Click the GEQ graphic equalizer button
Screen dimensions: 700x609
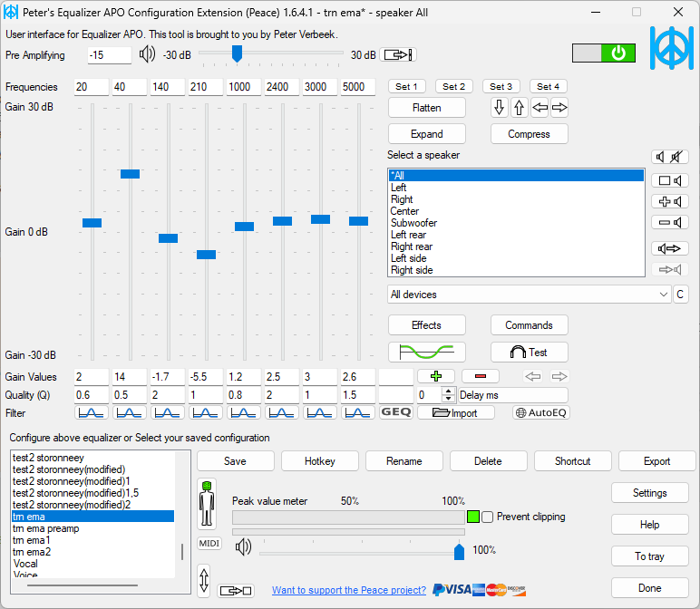(x=396, y=412)
